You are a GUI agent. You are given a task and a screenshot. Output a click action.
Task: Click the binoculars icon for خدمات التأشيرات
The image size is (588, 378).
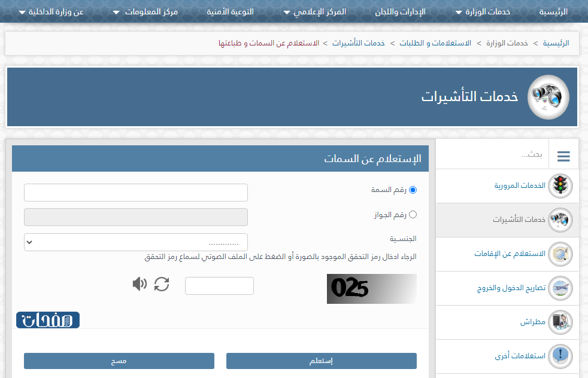tap(560, 220)
